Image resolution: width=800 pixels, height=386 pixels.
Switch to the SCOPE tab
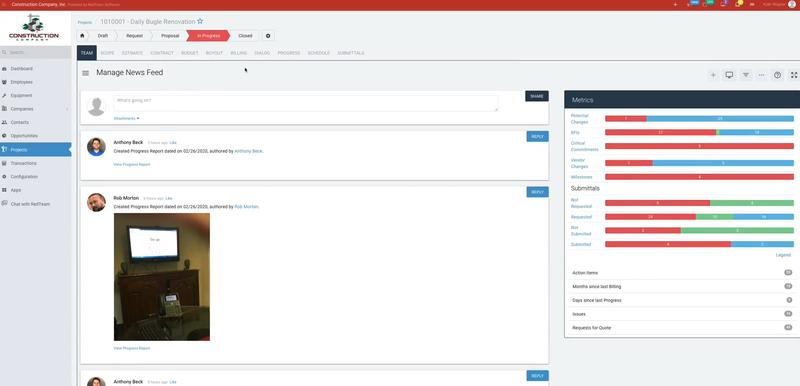click(x=107, y=53)
